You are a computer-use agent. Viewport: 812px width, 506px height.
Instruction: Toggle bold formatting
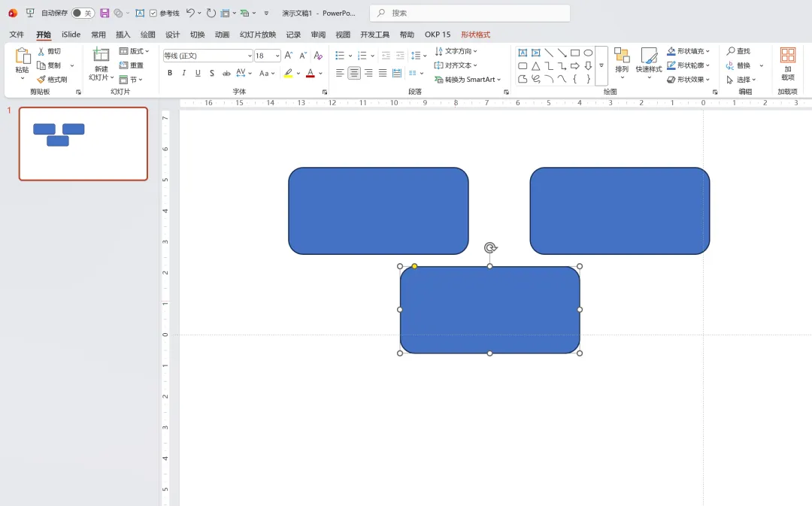pyautogui.click(x=169, y=74)
